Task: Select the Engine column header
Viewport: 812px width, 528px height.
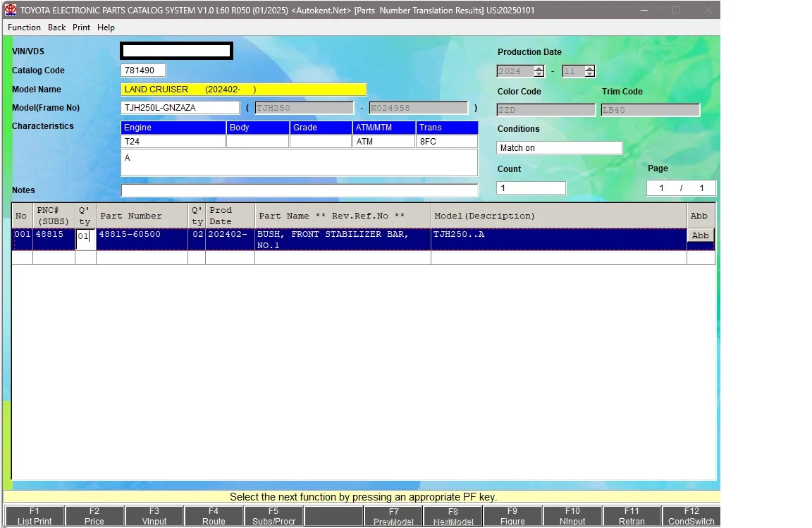Action: click(x=173, y=128)
